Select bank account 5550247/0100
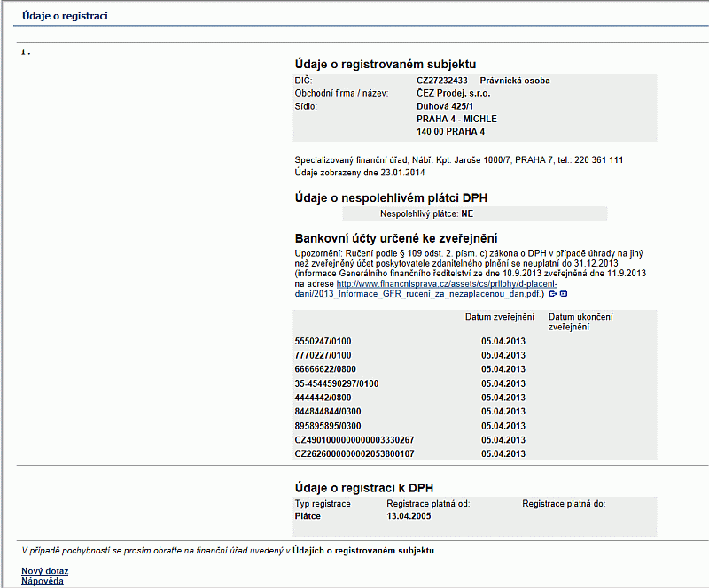 323,341
